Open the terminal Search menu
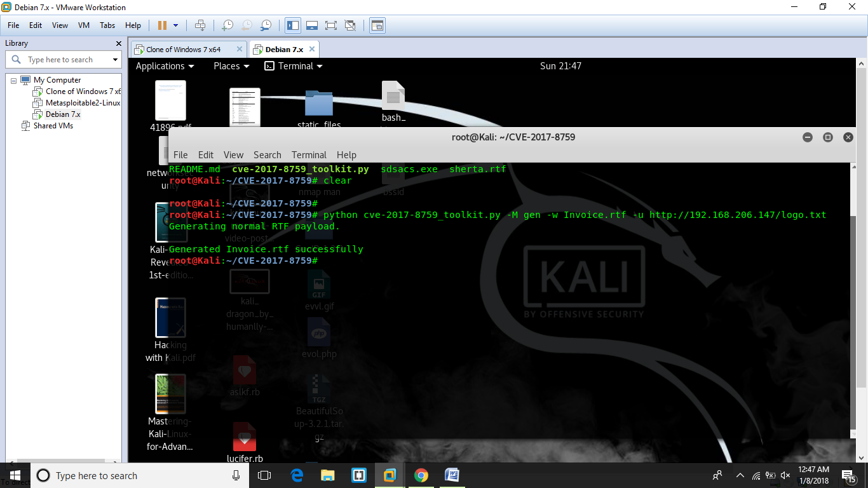Viewport: 868px width, 488px height. (x=267, y=155)
